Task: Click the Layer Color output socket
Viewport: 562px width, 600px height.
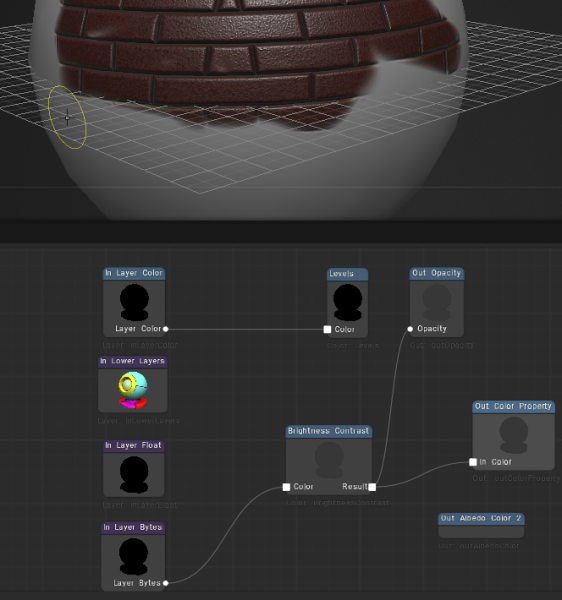Action: (166, 329)
